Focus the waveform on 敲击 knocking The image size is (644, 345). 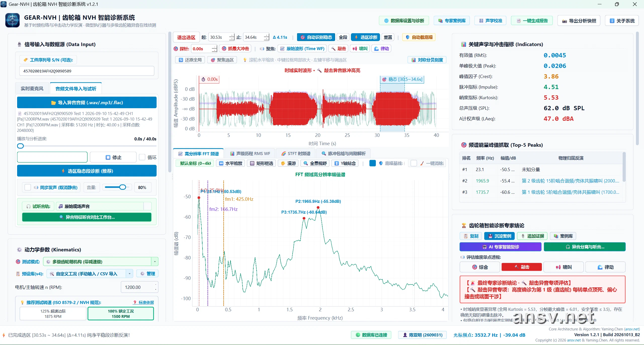[x=339, y=49]
